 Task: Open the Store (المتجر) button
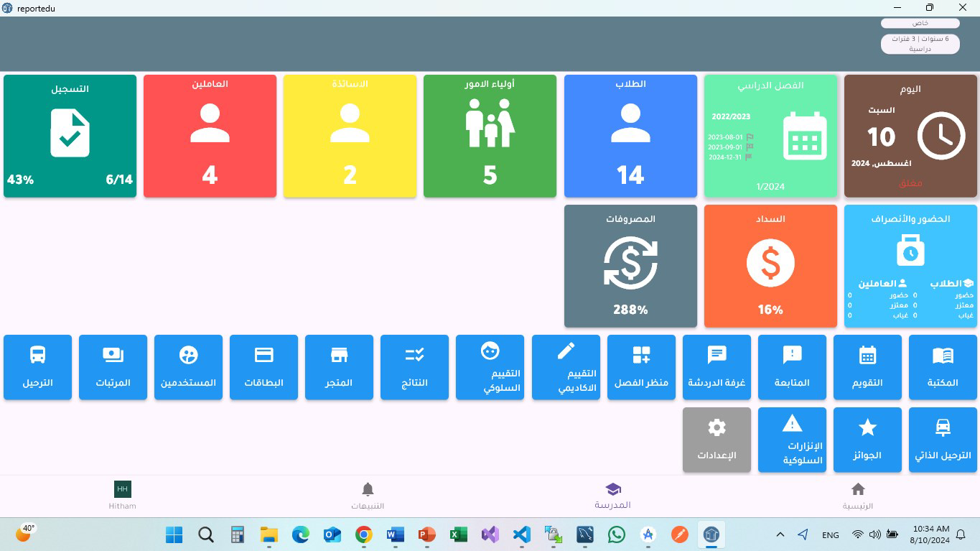click(x=339, y=367)
